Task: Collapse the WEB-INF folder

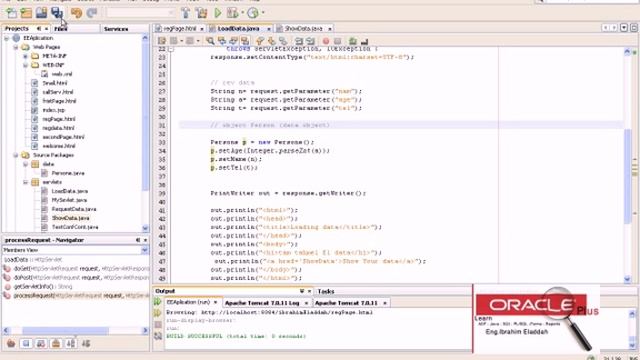Action: (25, 65)
